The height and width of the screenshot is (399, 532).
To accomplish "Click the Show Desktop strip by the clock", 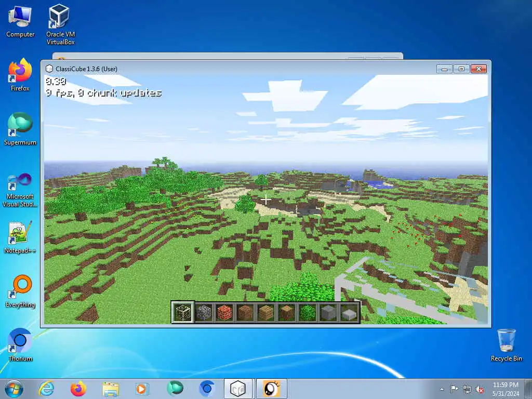I will tap(528, 389).
